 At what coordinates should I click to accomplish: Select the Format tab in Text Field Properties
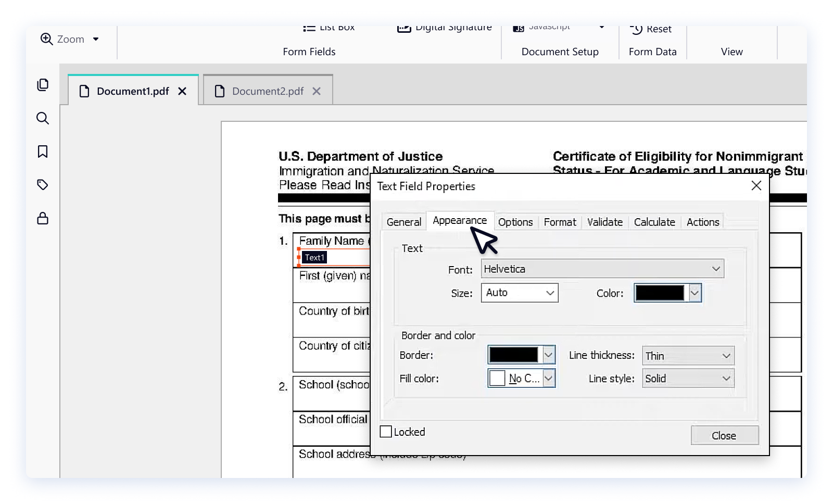(x=560, y=222)
